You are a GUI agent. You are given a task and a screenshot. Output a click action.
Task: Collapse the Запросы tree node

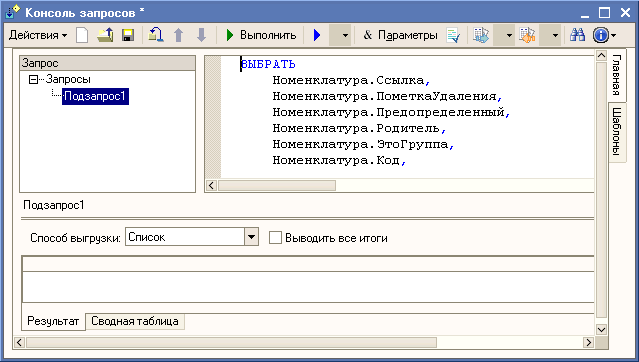33,79
